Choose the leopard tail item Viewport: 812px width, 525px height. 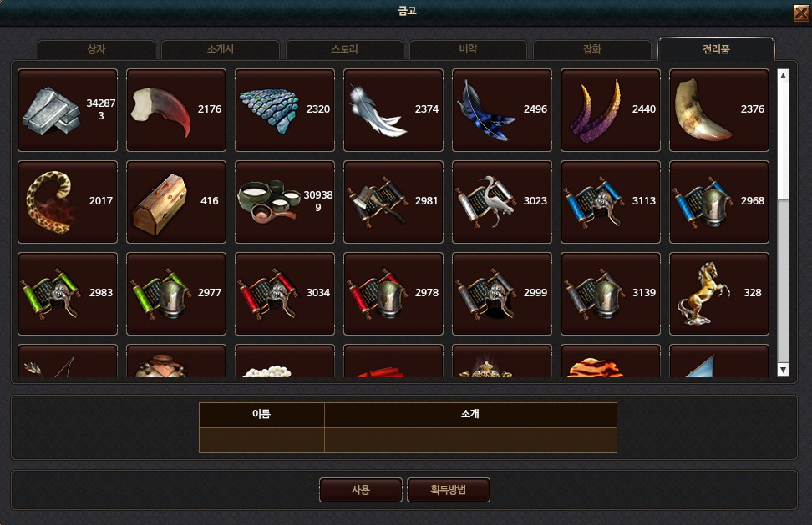click(68, 202)
